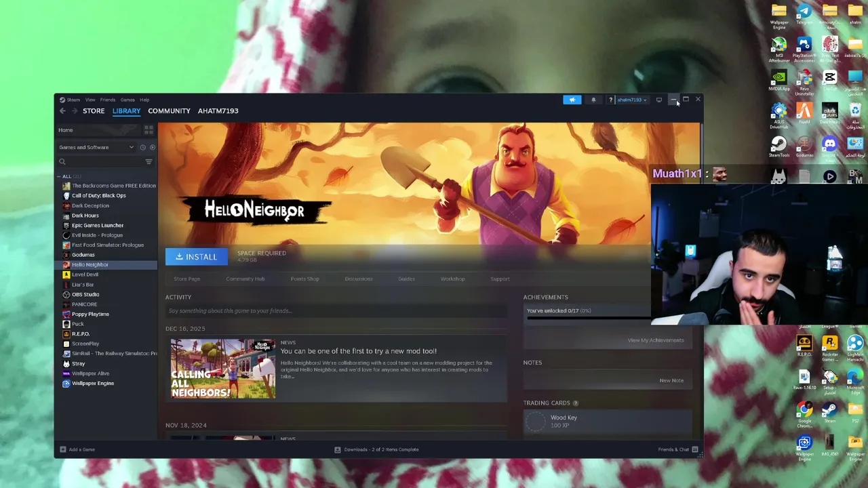This screenshot has height=488, width=868.
Task: Open Discussions link
Action: tap(359, 279)
